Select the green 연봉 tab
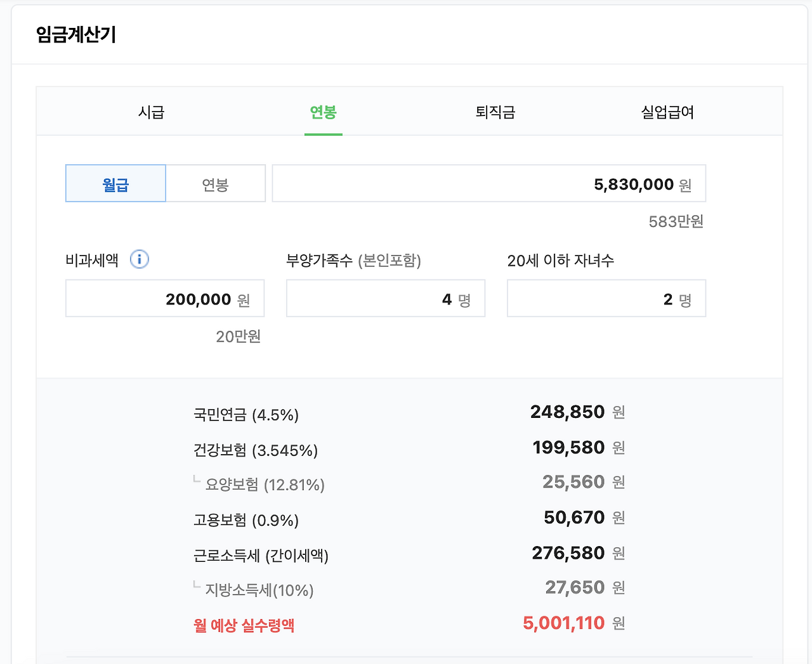812x664 pixels. click(x=323, y=112)
